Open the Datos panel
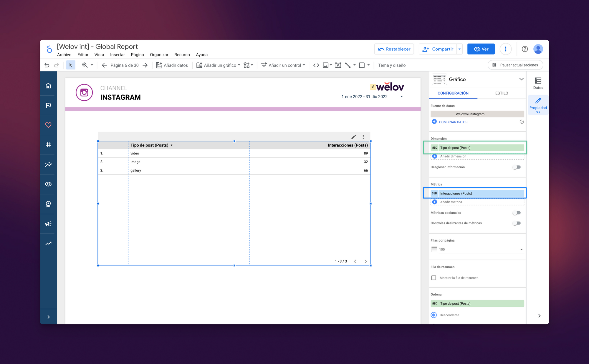589x364 pixels. 538,83
